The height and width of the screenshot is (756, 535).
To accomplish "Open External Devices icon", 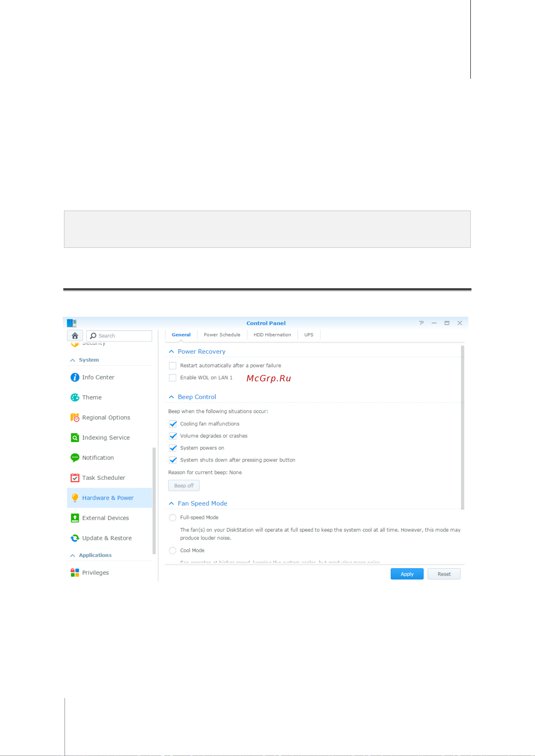I will pyautogui.click(x=75, y=518).
